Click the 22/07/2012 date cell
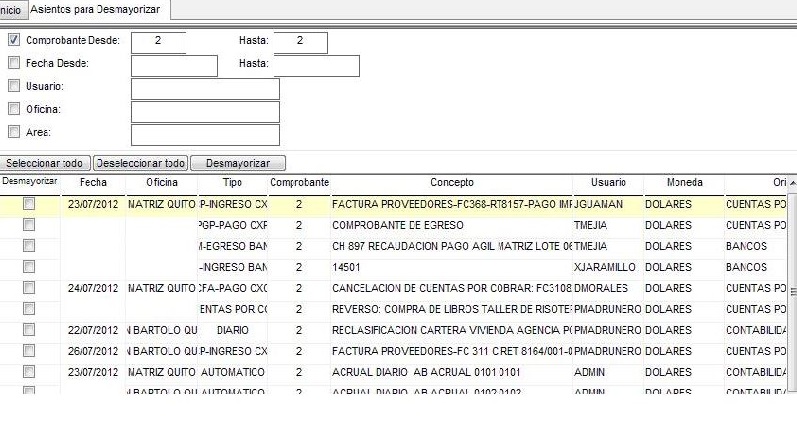The image size is (797, 426). click(93, 330)
